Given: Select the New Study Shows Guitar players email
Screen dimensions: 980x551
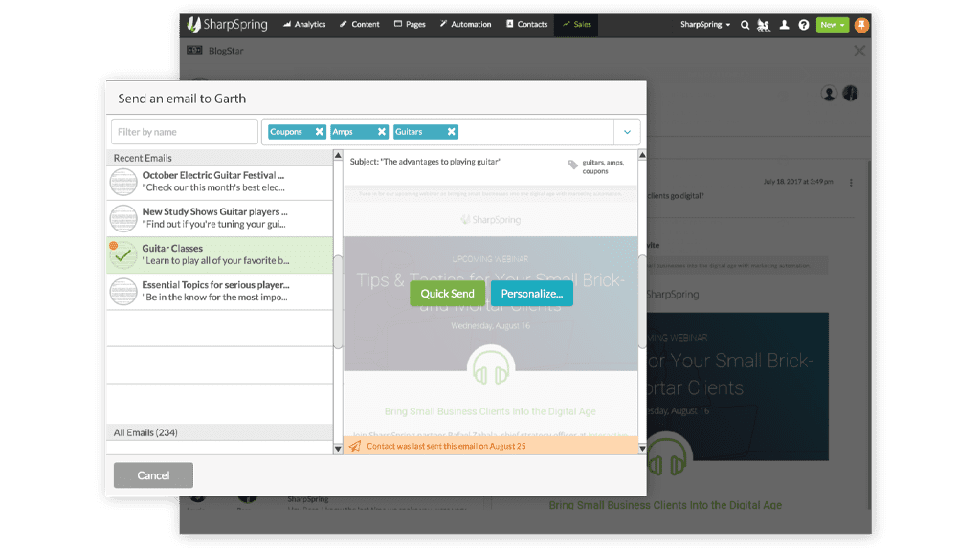Looking at the screenshot, I should pos(220,218).
